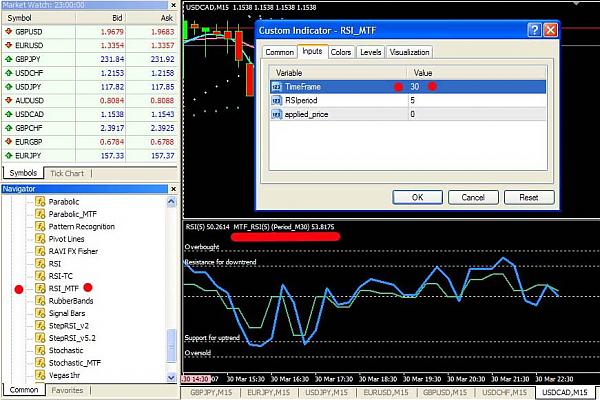Click the RSI_MTF indicator icon
This screenshot has height=400, width=600.
pos(40,288)
